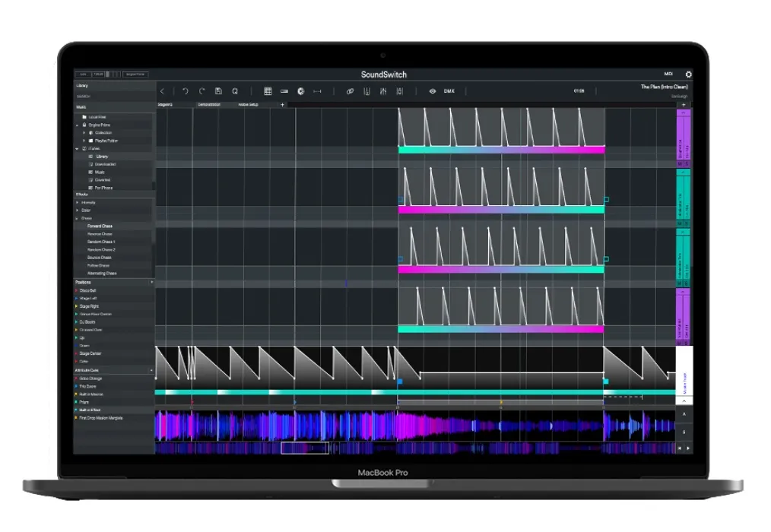Click the master track teal color bar
The height and width of the screenshot is (532, 771).
pyautogui.click(x=415, y=392)
